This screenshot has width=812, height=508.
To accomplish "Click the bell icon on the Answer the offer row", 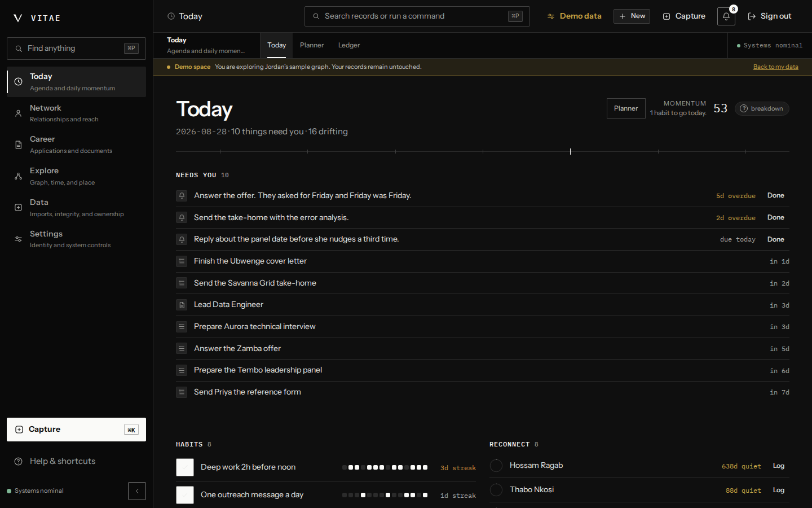I will click(x=182, y=196).
